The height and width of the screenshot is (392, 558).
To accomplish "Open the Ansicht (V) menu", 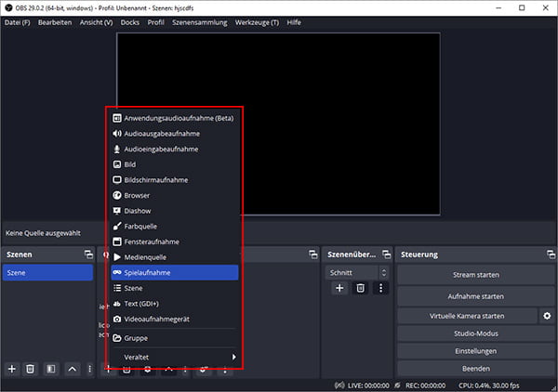I will coord(96,22).
